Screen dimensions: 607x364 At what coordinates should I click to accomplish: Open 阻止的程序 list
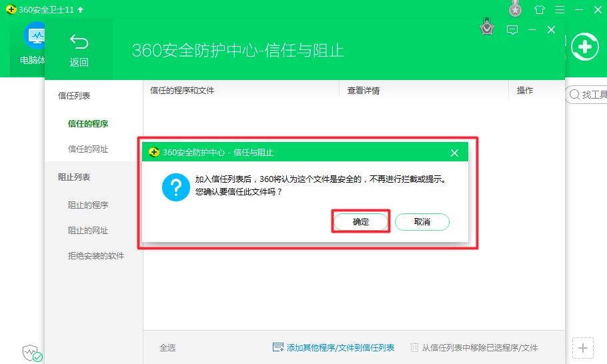[88, 205]
